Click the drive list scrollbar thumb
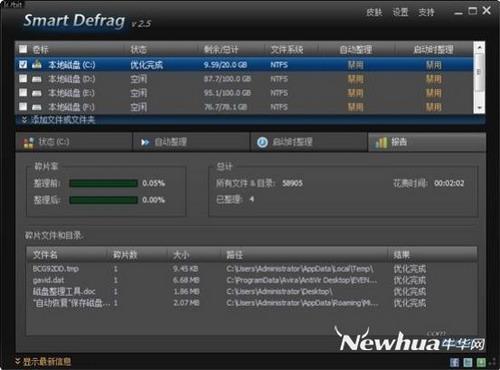The width and height of the screenshot is (500, 370). pyautogui.click(x=479, y=72)
